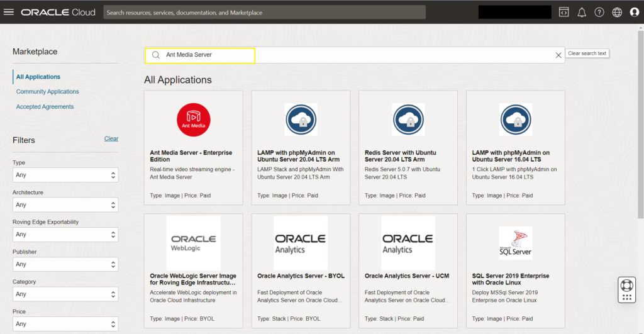Open Oracle Analytics Server - UCM title
The image size is (644, 334).
click(407, 276)
